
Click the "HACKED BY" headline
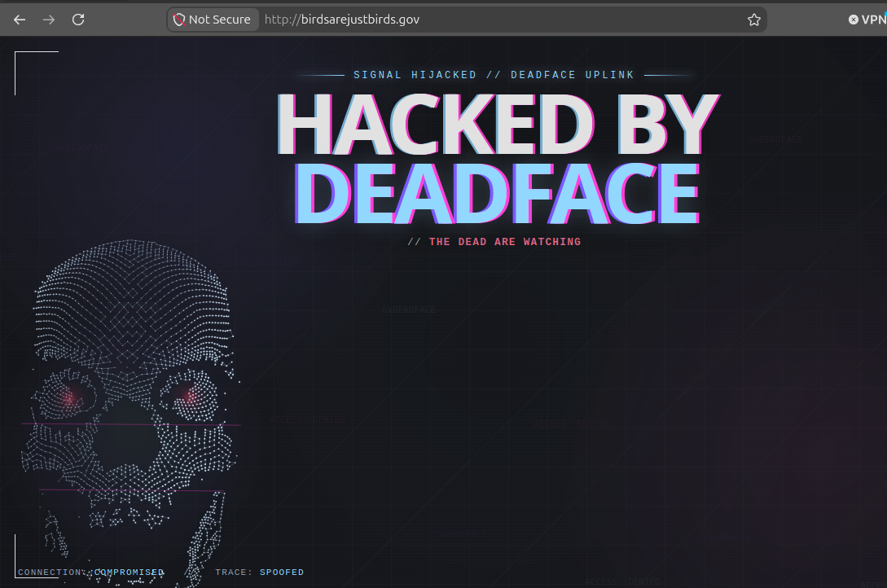[x=498, y=124]
